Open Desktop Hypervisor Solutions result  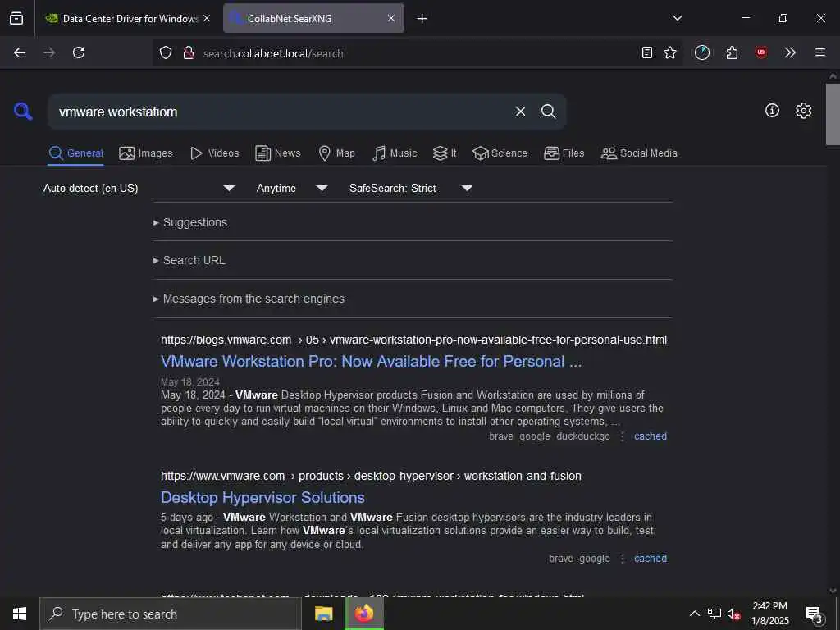click(x=262, y=498)
